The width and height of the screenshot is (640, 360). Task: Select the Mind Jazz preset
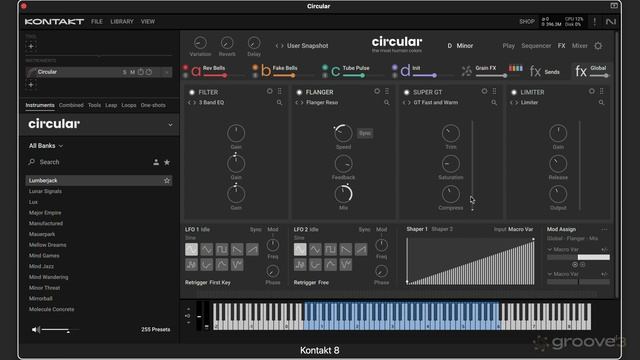click(41, 266)
